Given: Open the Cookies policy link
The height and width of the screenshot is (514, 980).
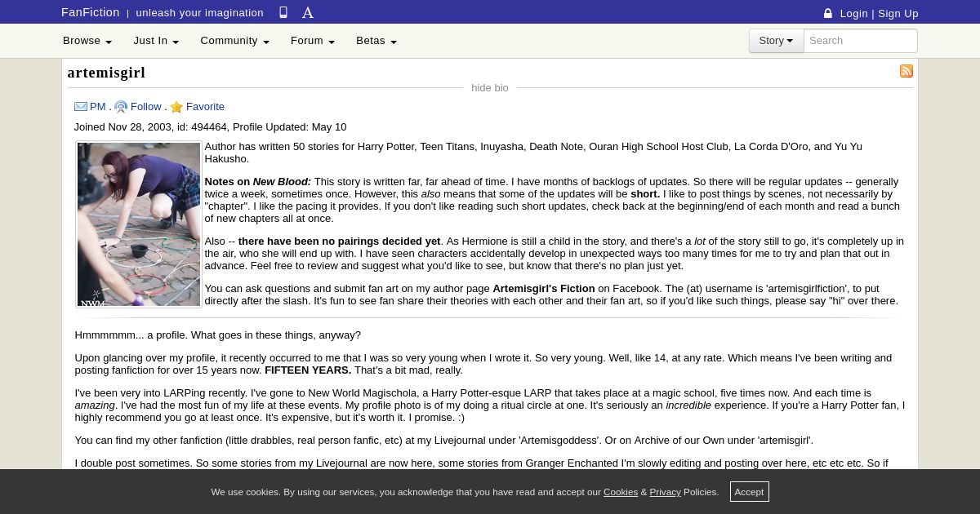Looking at the screenshot, I should [621, 492].
